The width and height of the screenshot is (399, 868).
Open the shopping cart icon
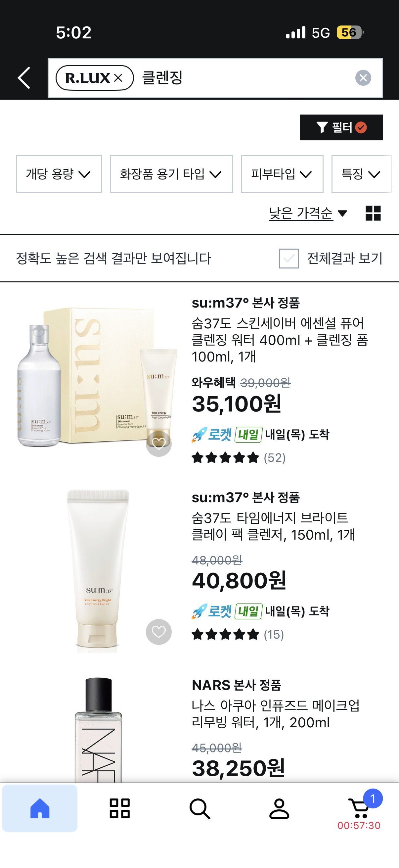click(x=359, y=808)
